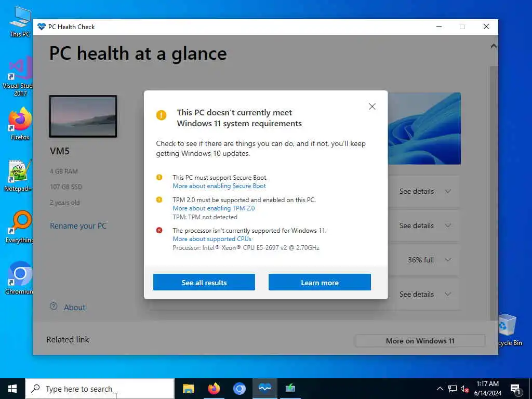Click the VM5 computer name text
532x399 pixels.
(60, 151)
